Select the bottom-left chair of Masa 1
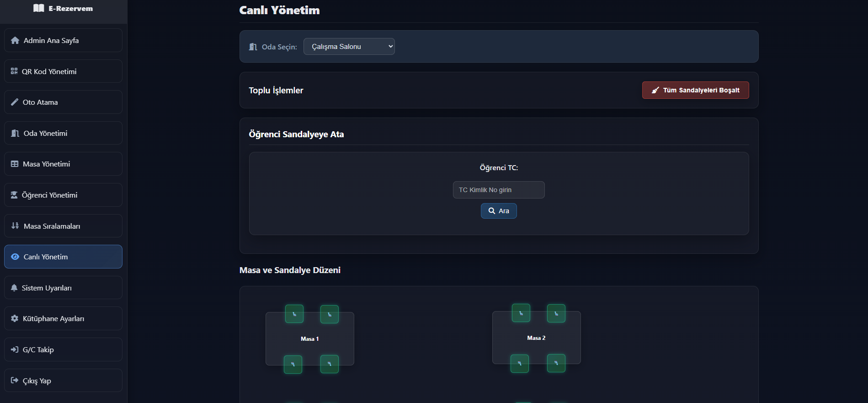The image size is (868, 403). click(x=293, y=365)
